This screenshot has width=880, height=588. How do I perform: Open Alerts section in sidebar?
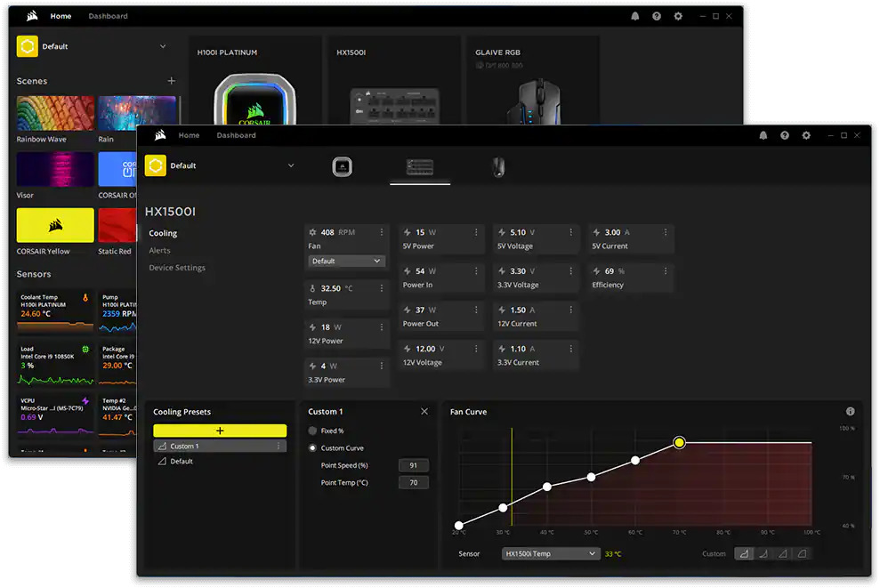pyautogui.click(x=159, y=250)
